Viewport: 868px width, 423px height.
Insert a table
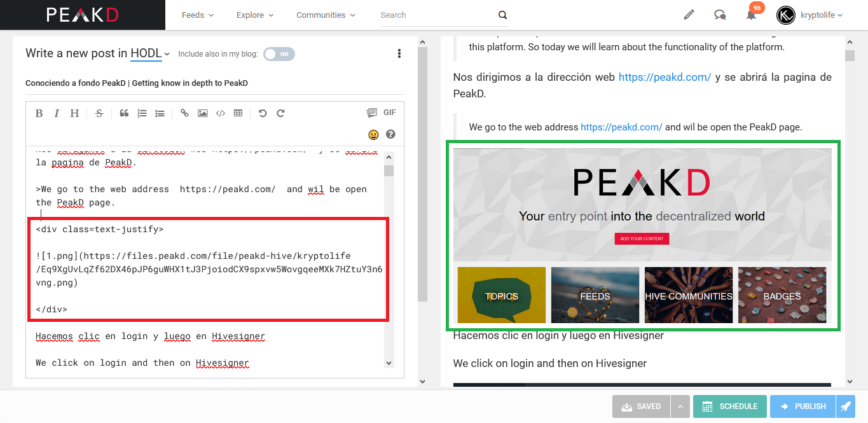pos(238,113)
